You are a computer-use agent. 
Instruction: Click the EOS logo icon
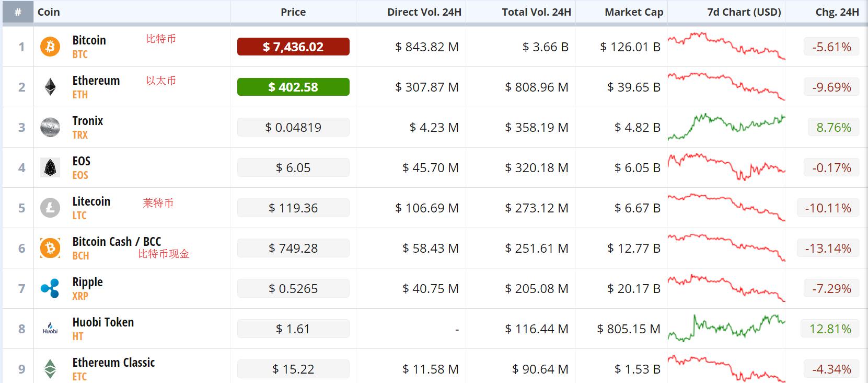point(50,168)
